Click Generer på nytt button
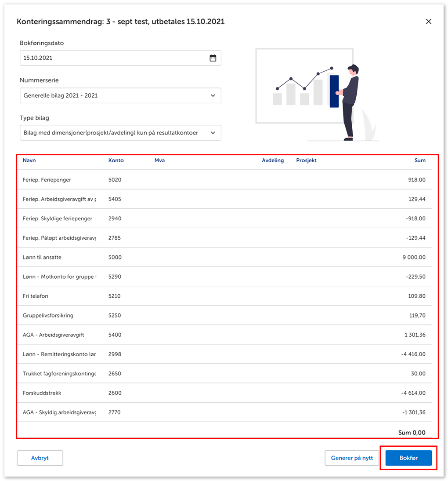 point(352,458)
